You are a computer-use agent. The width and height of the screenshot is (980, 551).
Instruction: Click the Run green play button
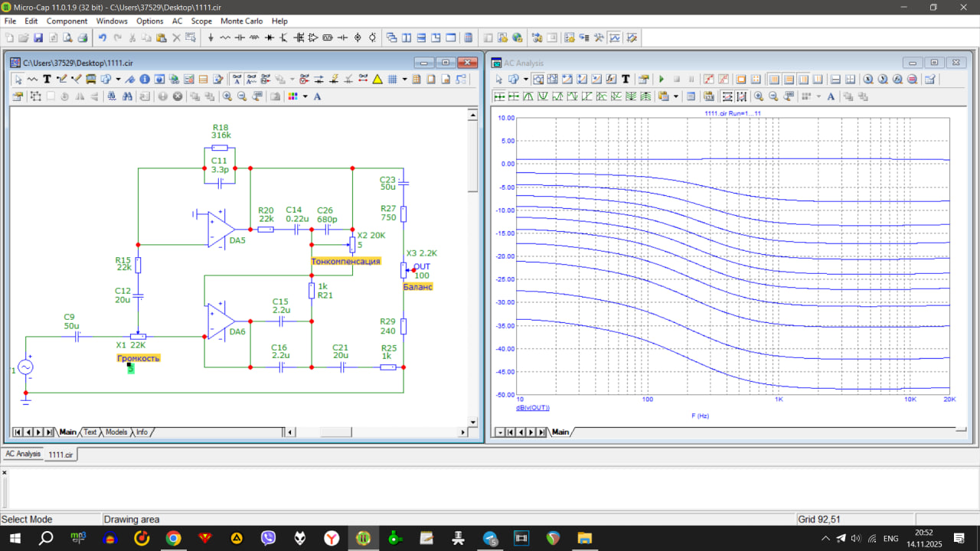661,79
